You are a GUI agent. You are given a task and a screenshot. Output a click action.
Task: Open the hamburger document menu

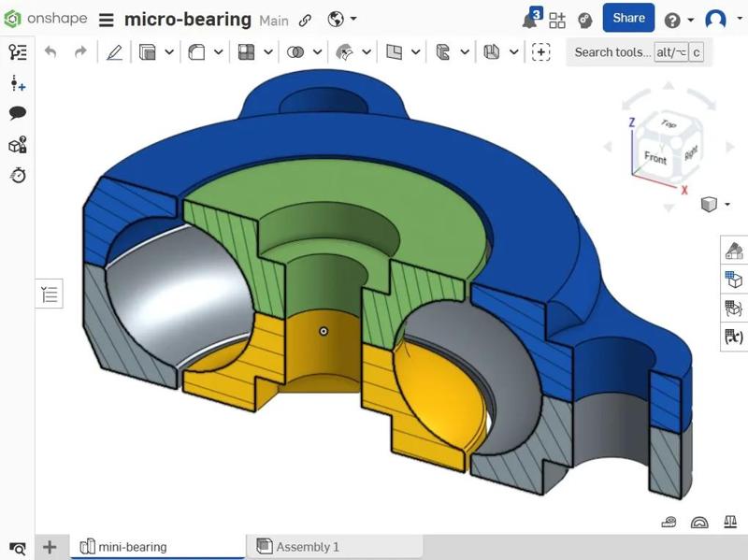pyautogui.click(x=106, y=20)
